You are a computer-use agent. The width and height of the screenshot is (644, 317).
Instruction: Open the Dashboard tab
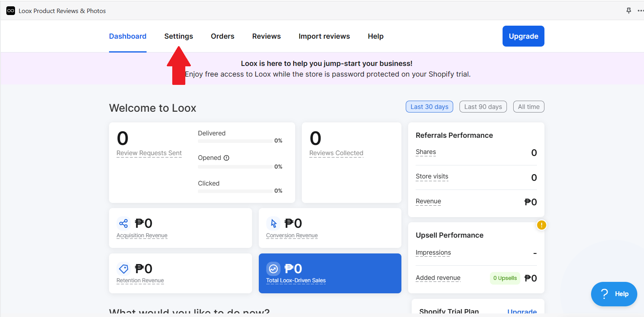(x=128, y=36)
